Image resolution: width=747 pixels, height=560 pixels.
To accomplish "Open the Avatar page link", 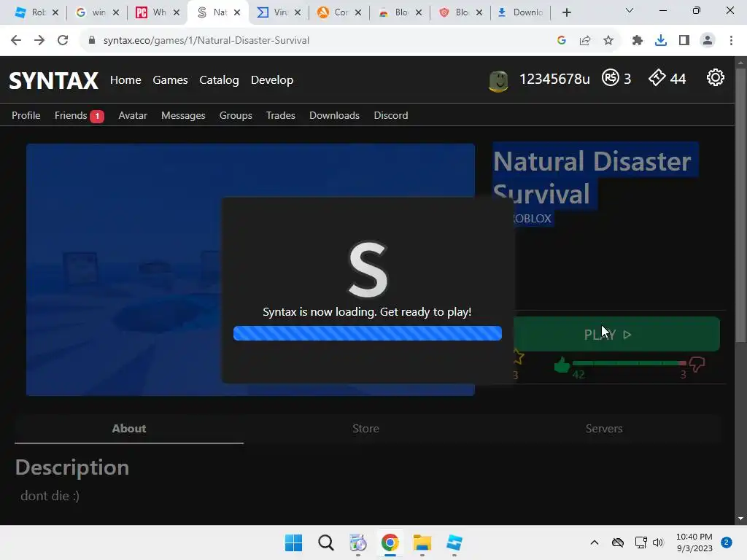I will (133, 115).
